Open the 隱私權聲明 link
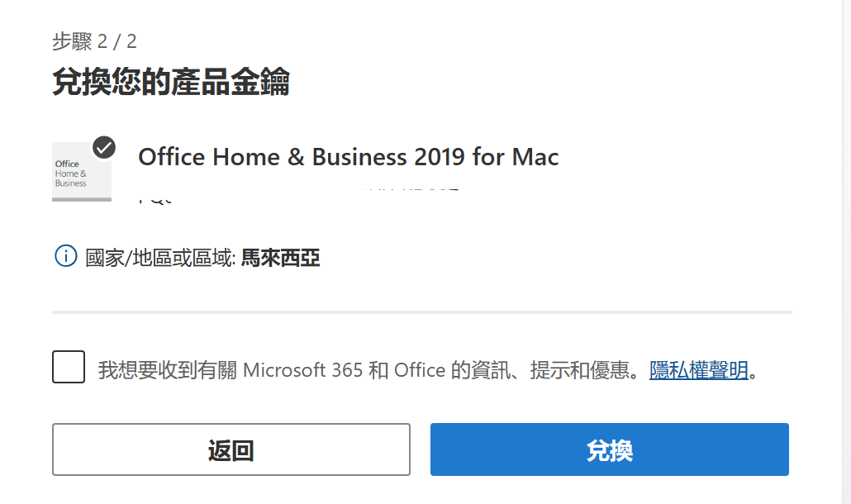The height and width of the screenshot is (504, 851). (x=699, y=369)
